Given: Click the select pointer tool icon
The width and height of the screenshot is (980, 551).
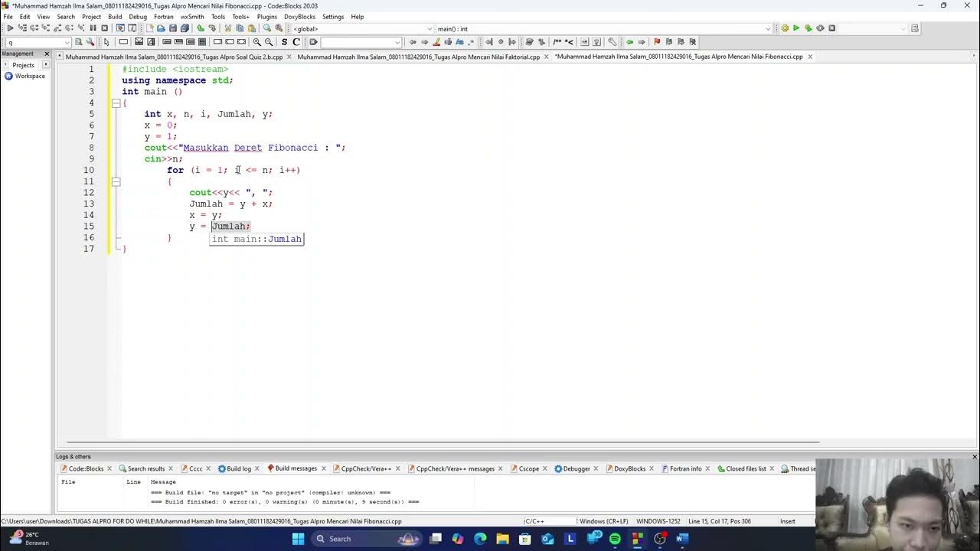Looking at the screenshot, I should (x=106, y=42).
